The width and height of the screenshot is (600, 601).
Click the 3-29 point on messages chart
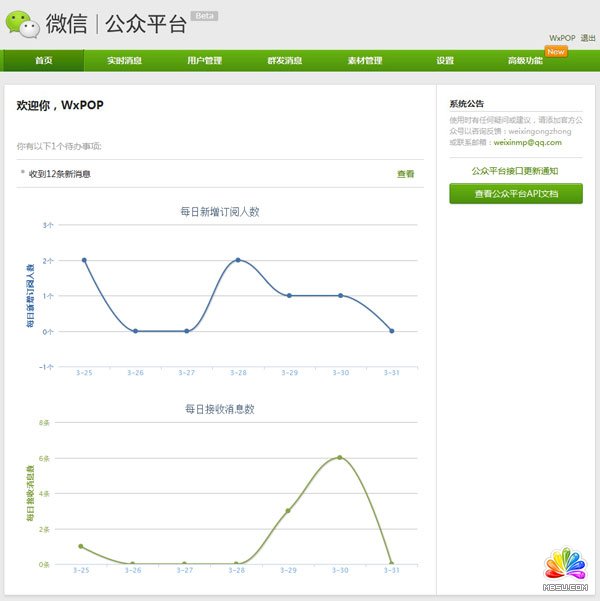pos(289,511)
